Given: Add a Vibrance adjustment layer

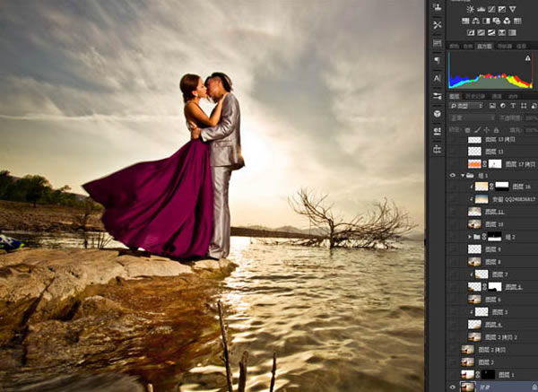Looking at the screenshot, I should point(513,9).
